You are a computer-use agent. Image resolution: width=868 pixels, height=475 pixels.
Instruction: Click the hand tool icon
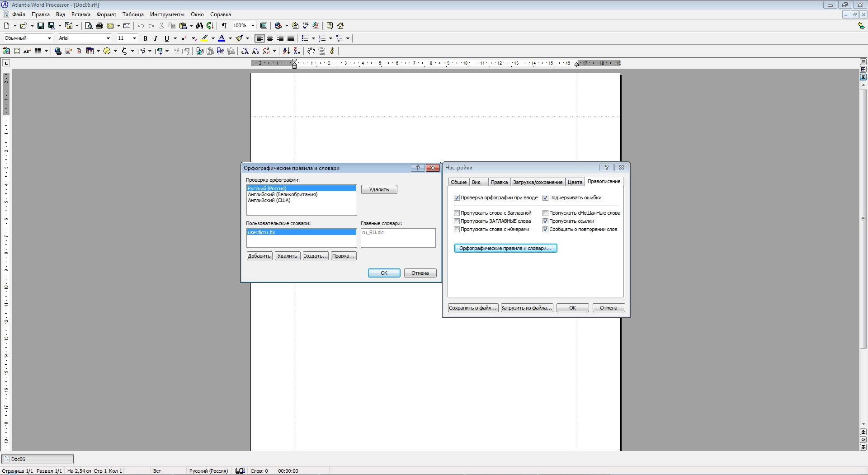click(x=311, y=51)
